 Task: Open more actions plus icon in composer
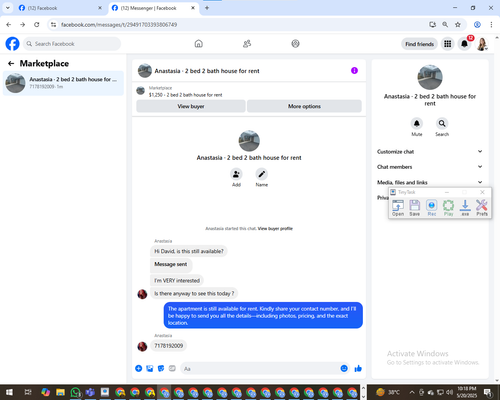coord(139,368)
